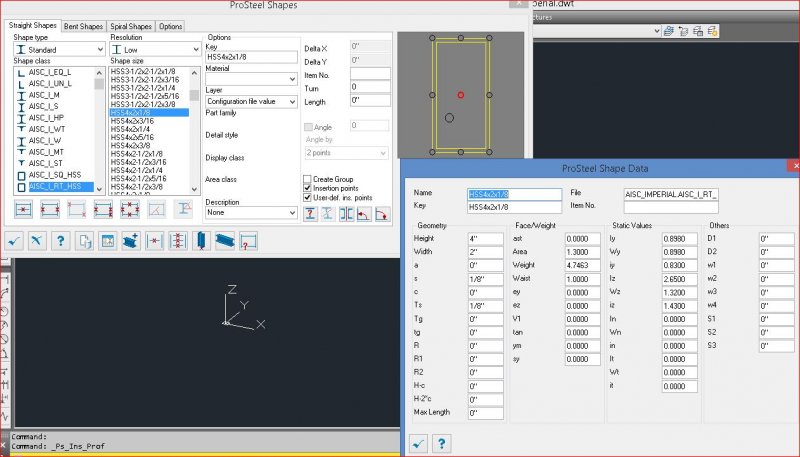Select the four corner points mode icon
This screenshot has height=457, width=800.
point(103,210)
